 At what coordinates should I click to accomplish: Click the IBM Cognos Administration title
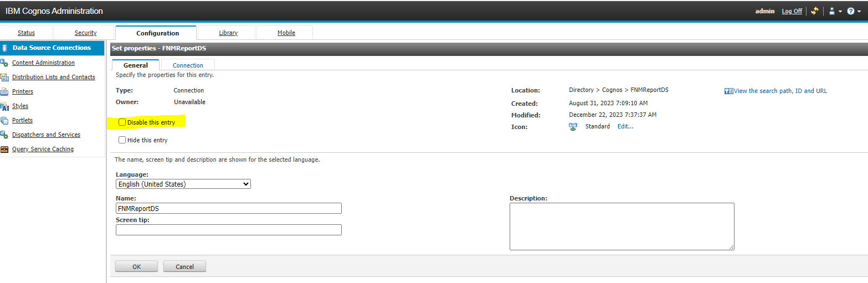(x=54, y=11)
